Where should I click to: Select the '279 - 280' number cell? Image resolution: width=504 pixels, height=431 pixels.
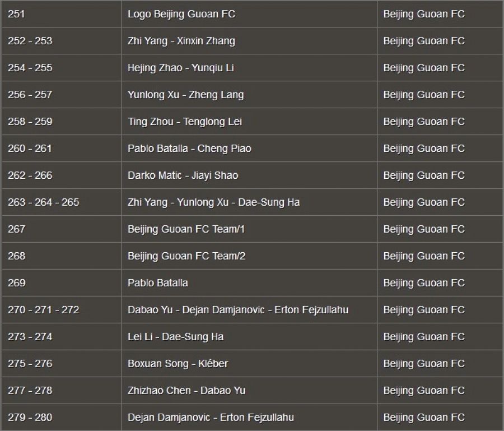coord(30,418)
